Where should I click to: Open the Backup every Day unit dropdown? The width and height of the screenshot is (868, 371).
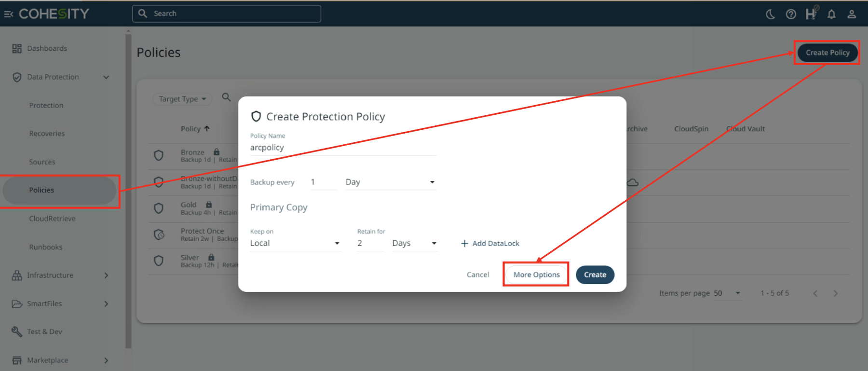[x=391, y=182]
